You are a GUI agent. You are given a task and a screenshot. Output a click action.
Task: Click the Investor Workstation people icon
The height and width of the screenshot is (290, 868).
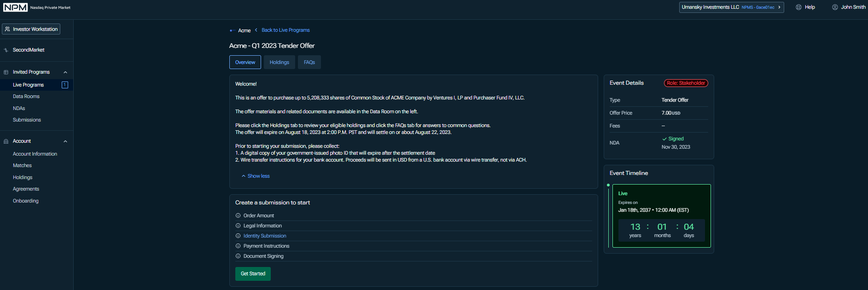[7, 29]
